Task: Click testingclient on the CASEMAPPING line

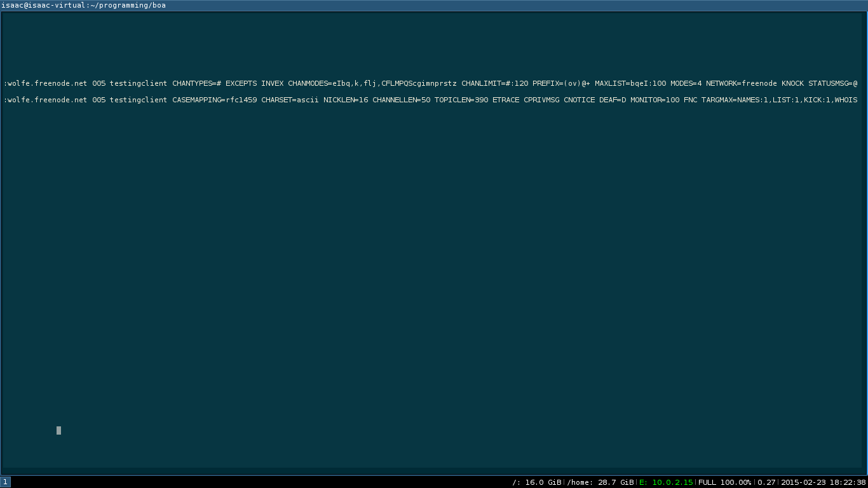Action: [139, 100]
